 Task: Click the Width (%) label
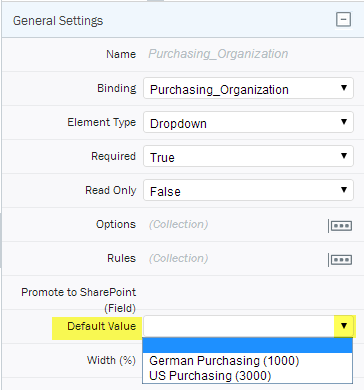pos(111,360)
